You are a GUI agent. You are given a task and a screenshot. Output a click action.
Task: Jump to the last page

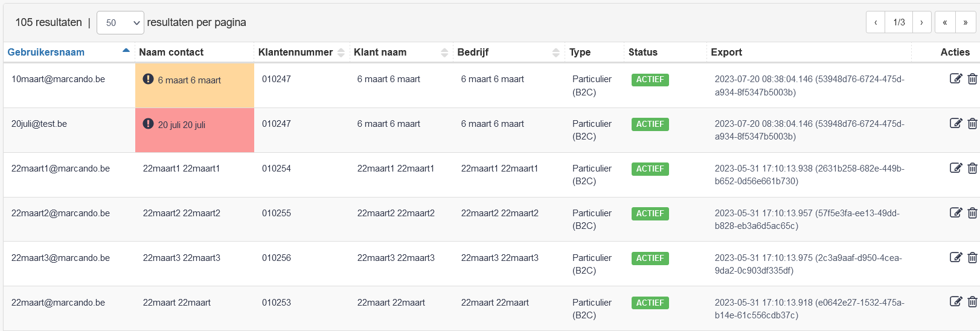[x=966, y=22]
